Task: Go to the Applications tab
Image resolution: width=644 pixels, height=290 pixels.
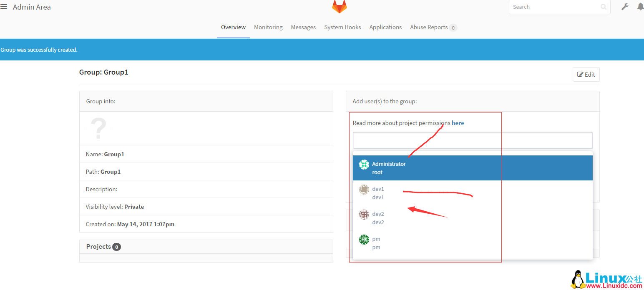Action: [x=385, y=27]
